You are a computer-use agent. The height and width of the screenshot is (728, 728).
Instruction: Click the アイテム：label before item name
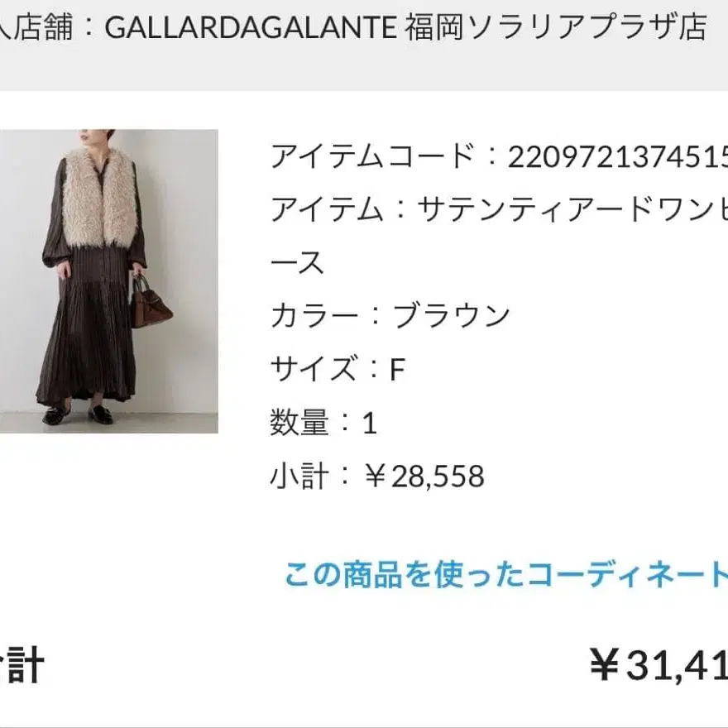(x=338, y=209)
